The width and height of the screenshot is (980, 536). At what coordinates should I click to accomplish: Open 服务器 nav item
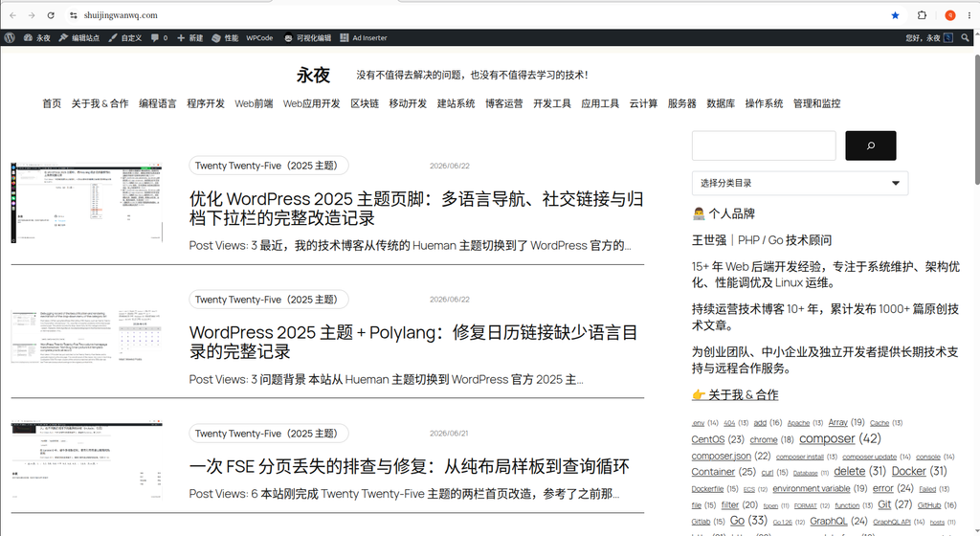point(681,103)
